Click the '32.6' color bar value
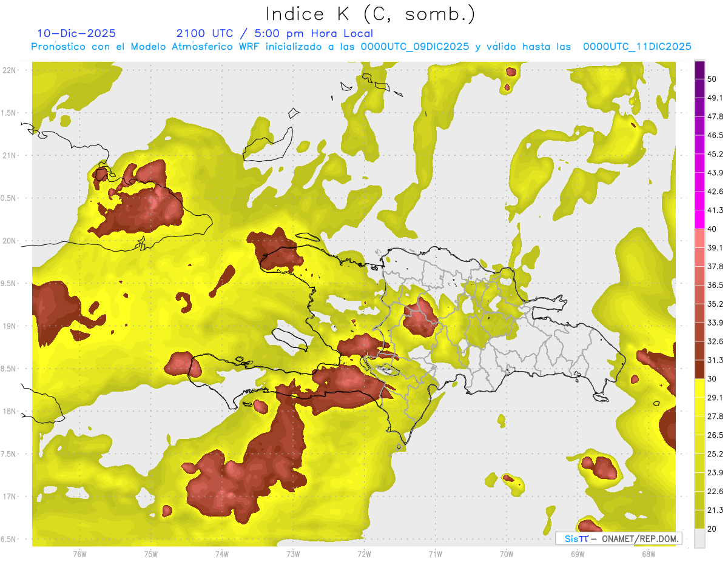 (715, 341)
